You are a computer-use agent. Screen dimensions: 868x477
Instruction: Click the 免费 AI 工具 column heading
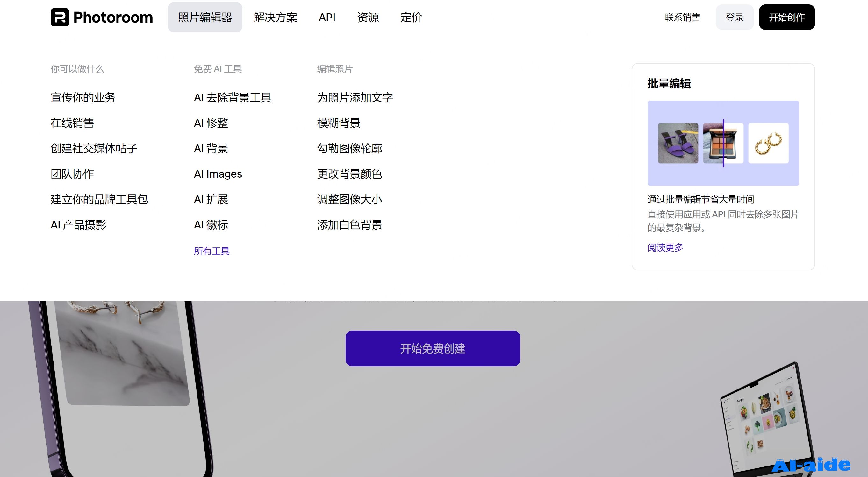[x=218, y=69]
